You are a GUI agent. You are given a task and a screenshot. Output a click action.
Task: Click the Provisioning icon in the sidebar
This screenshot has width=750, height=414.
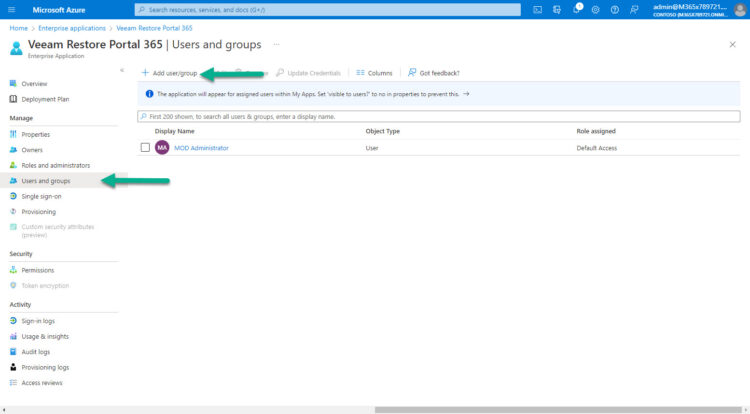click(13, 211)
